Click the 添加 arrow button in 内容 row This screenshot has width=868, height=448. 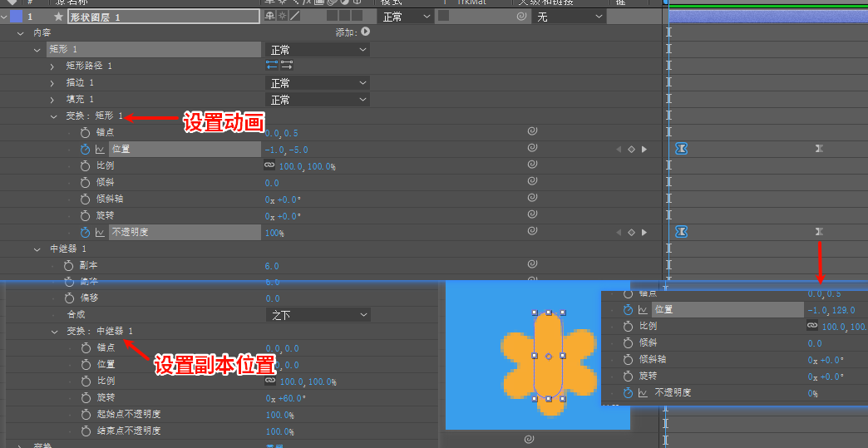click(365, 32)
